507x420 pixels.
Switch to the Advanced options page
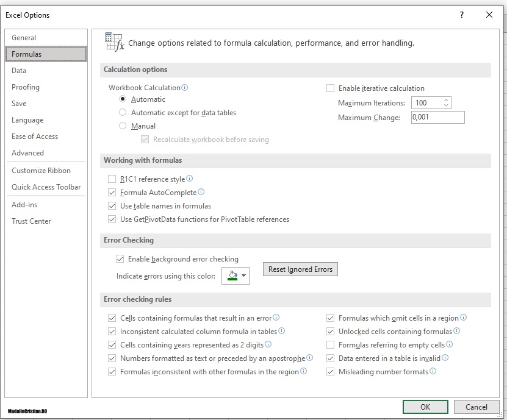coord(27,153)
